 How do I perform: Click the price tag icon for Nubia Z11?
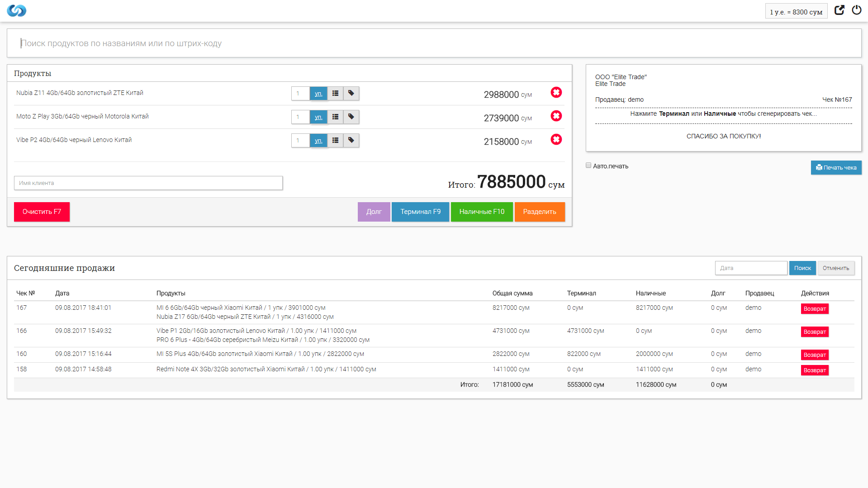351,93
